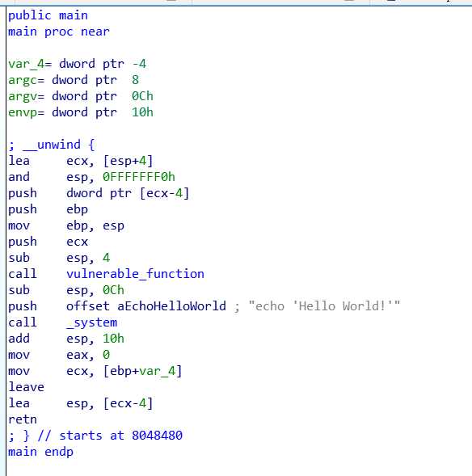Select argc dword ptr 8 definition
The image size is (472, 476).
[x=74, y=80]
